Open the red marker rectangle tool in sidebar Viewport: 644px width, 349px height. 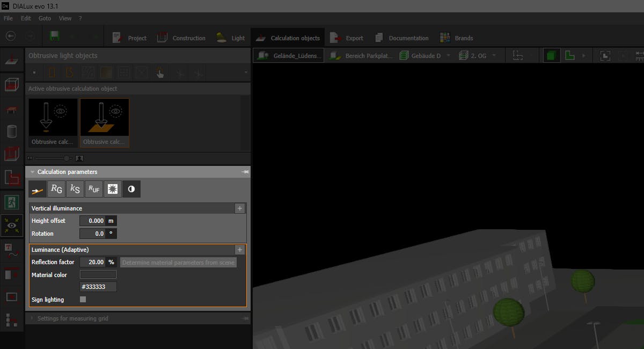[x=12, y=274]
